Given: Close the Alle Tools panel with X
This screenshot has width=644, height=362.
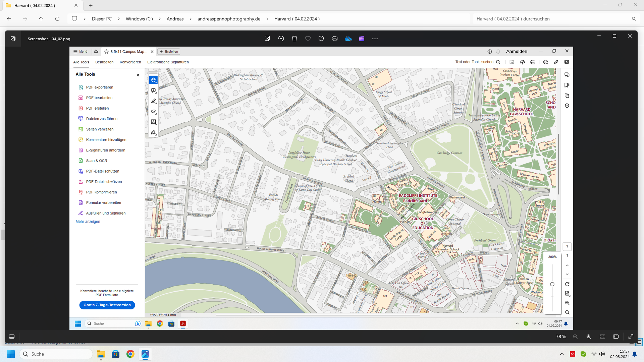Looking at the screenshot, I should [138, 75].
